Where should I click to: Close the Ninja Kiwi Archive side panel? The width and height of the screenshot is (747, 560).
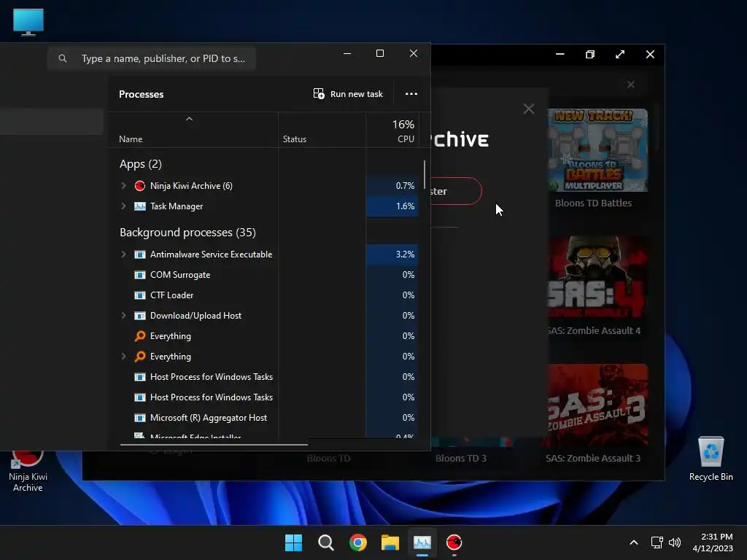pos(631,85)
